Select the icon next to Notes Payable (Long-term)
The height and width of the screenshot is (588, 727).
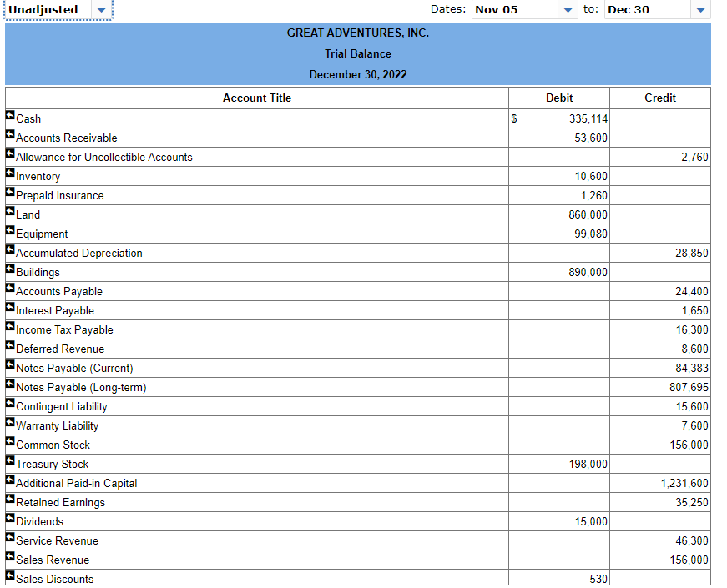tap(8, 384)
